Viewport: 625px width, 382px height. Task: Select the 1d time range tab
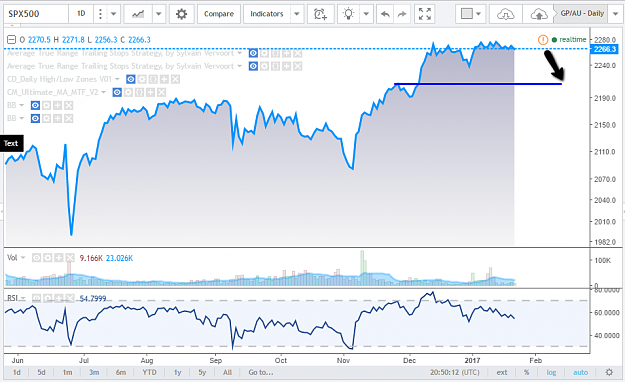16,372
